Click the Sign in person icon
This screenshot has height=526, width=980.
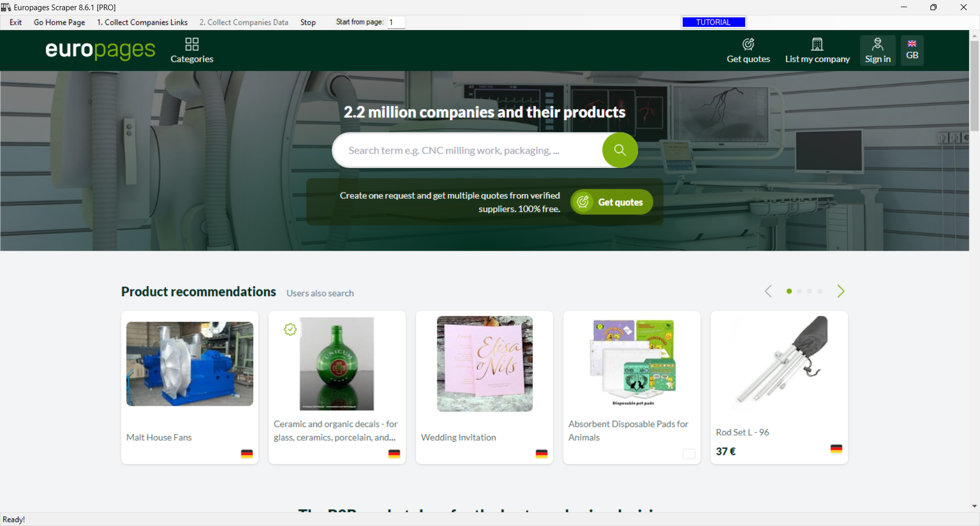click(x=877, y=44)
